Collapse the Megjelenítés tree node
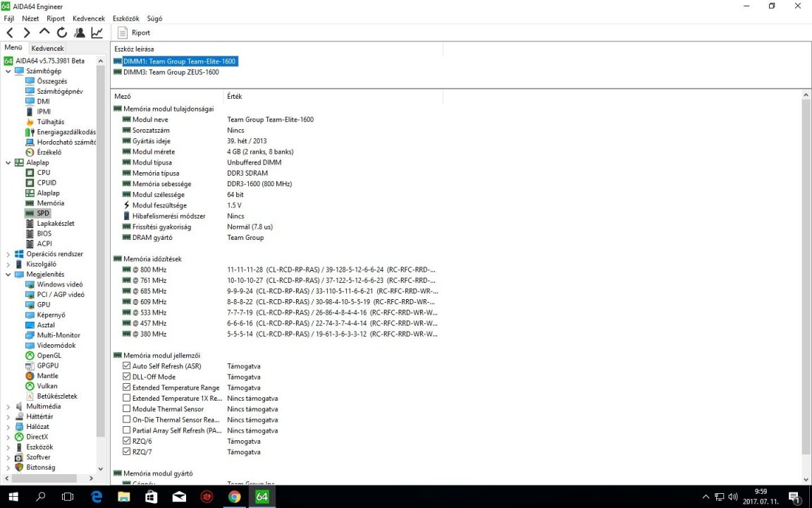The image size is (812, 508). (x=8, y=274)
